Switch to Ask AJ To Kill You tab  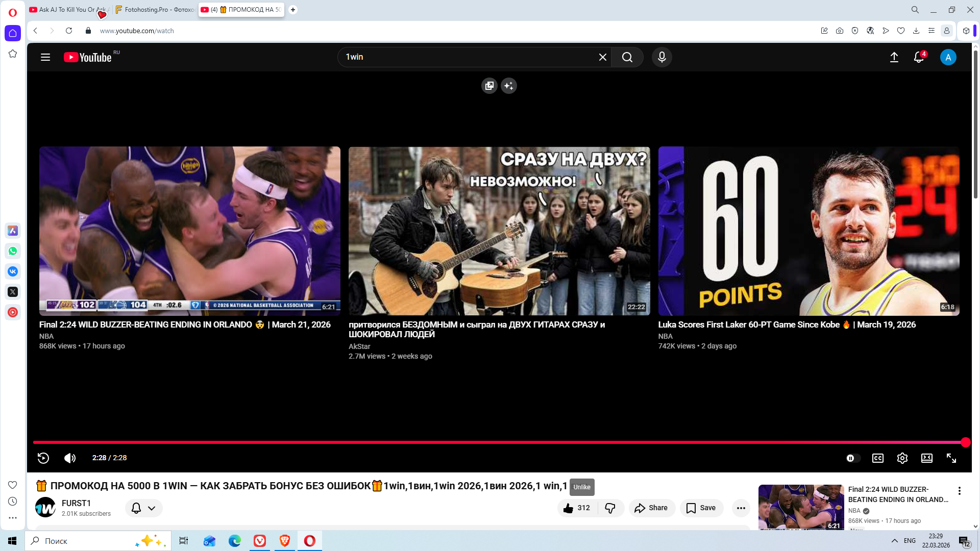pyautogui.click(x=67, y=10)
